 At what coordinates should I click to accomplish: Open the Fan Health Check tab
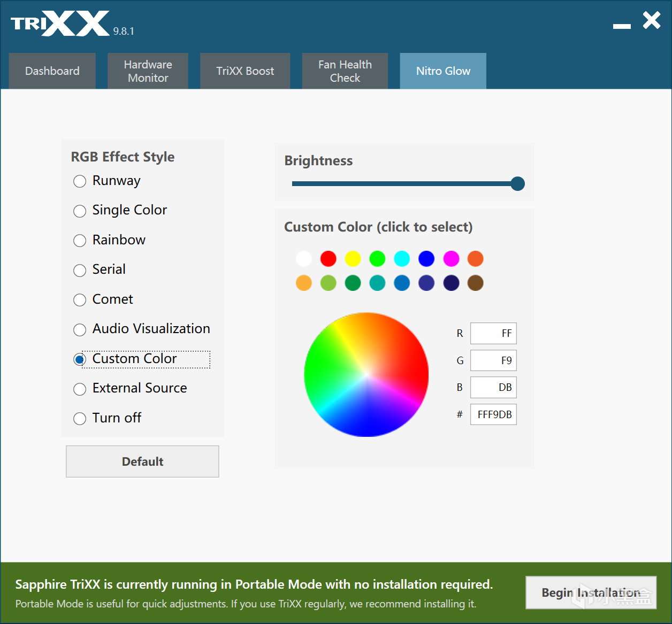tap(345, 71)
